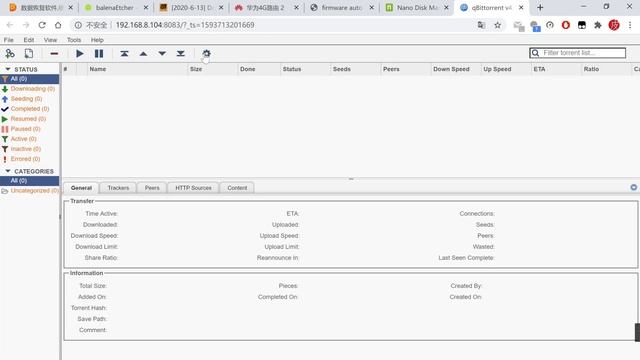Click the browser Reload button

click(x=42, y=25)
